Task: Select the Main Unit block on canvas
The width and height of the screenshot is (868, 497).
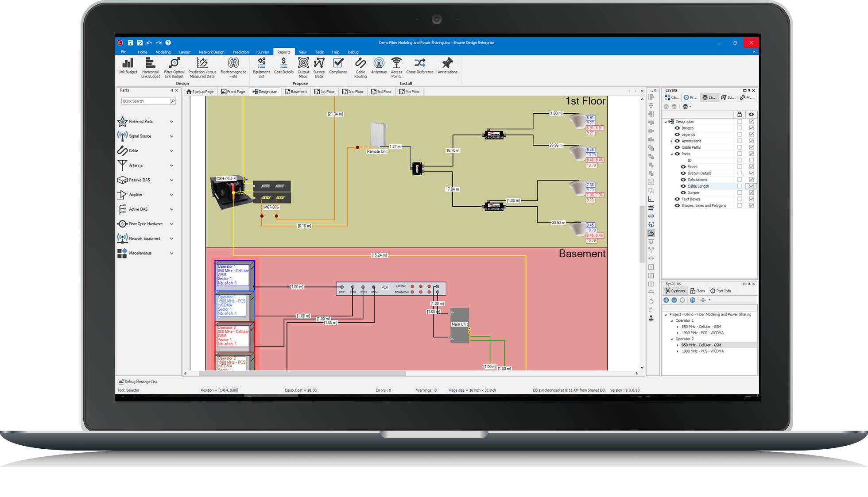Action: click(459, 325)
